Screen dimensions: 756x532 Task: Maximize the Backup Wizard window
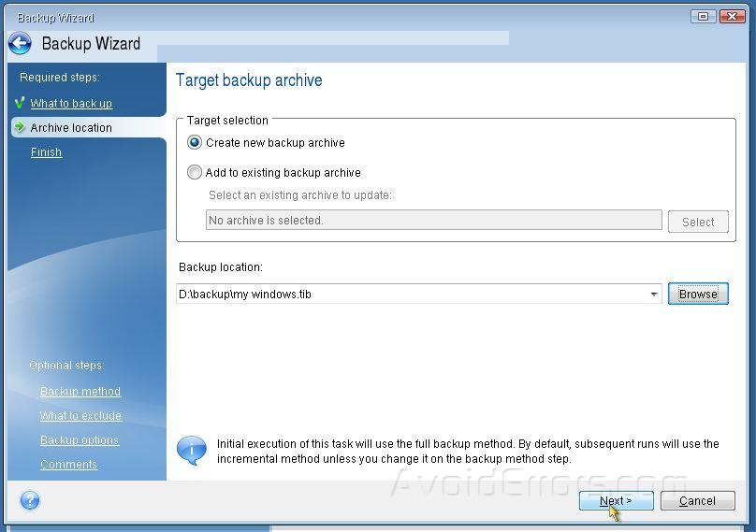tap(704, 16)
